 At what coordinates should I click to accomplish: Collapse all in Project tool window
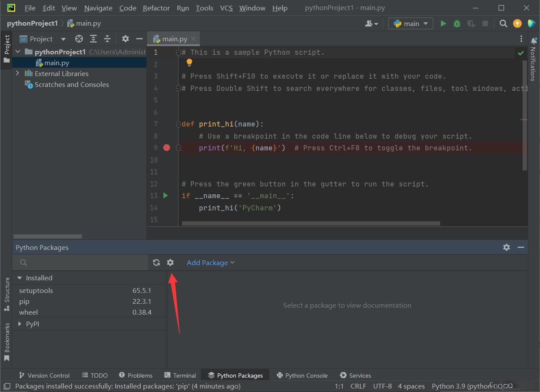[x=107, y=39]
